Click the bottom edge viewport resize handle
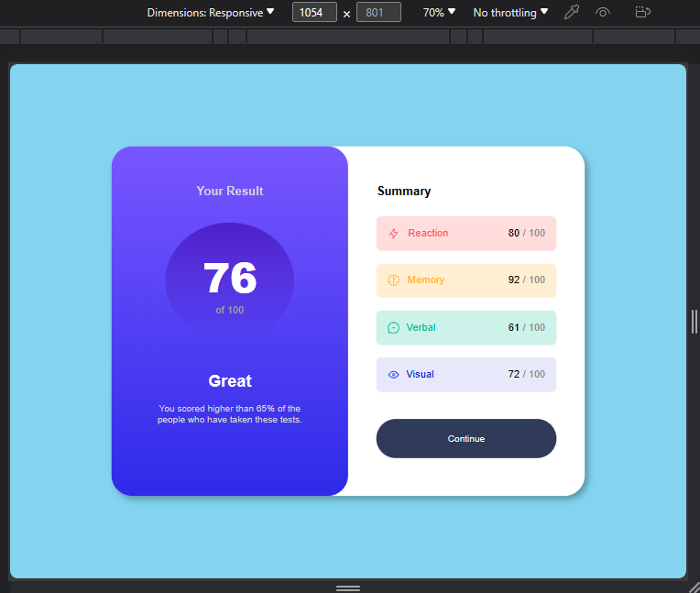The width and height of the screenshot is (700, 593). [348, 588]
